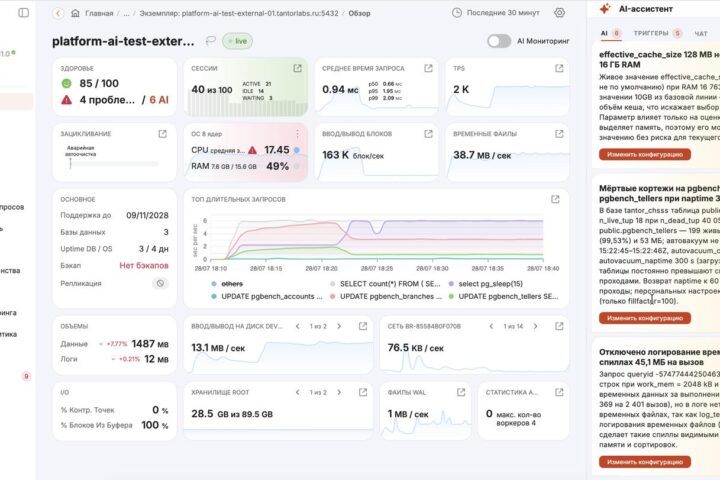Go to previous network interface in Сеть card
720x480 pixels.
(x=491, y=326)
